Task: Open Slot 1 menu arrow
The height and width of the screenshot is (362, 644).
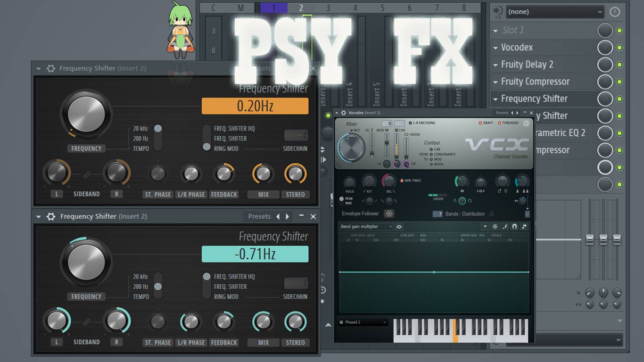Action: 495,31
